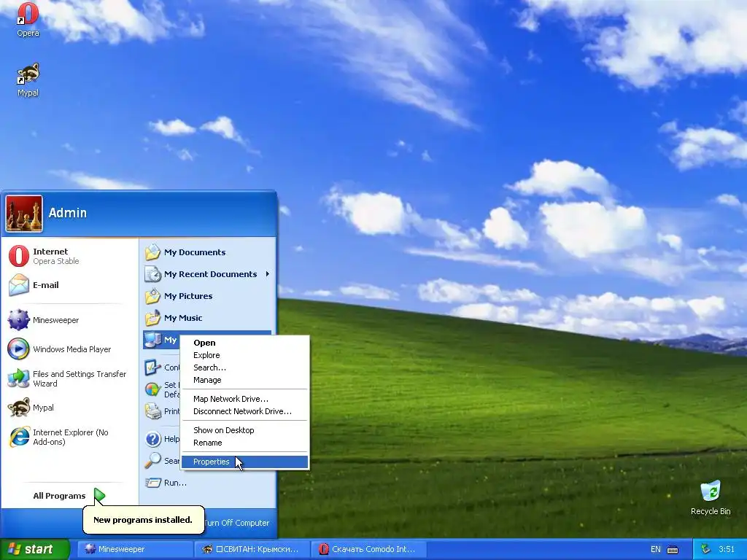
Task: Select Map Network Drive... menu entry
Action: tap(245, 399)
